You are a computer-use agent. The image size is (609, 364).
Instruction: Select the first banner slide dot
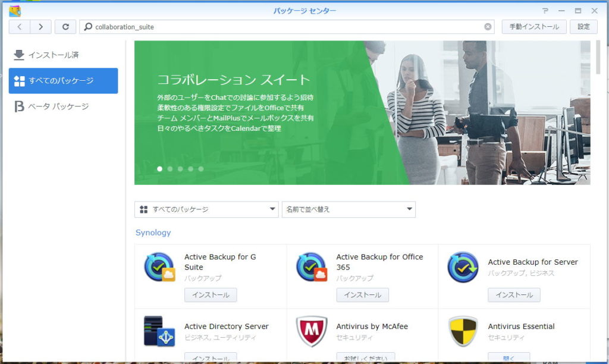(159, 169)
